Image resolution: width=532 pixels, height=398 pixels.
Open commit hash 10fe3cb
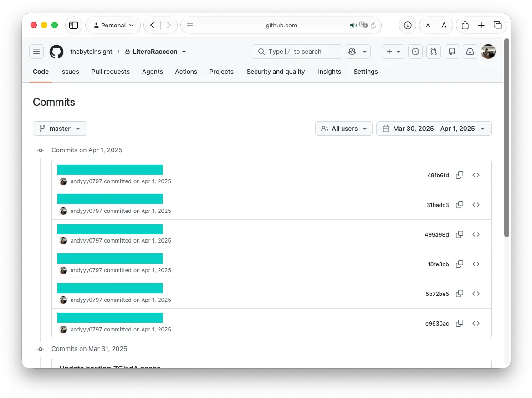tap(438, 264)
